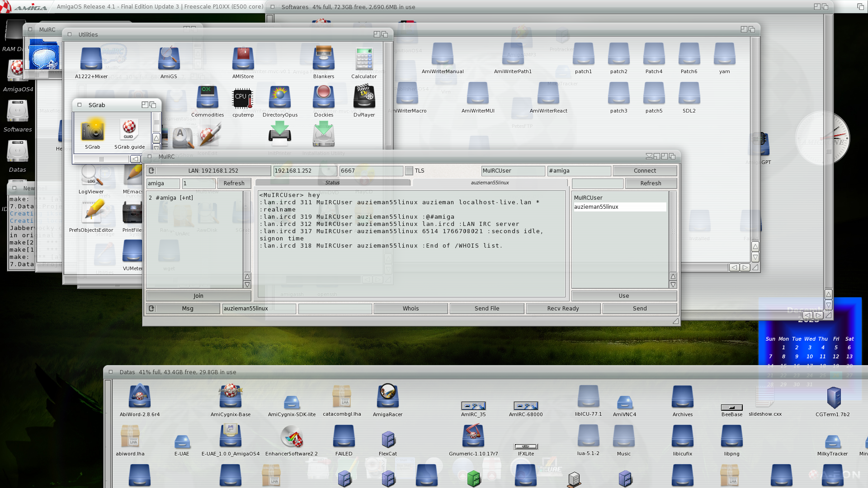The height and width of the screenshot is (488, 868).
Task: Click the Send File button
Action: 487,309
